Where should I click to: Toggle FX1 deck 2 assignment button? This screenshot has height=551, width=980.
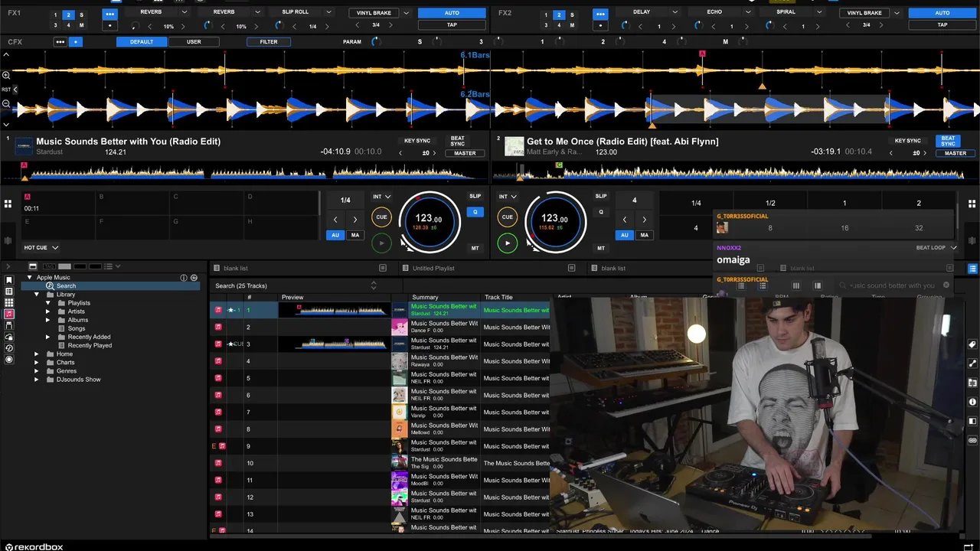coord(68,15)
